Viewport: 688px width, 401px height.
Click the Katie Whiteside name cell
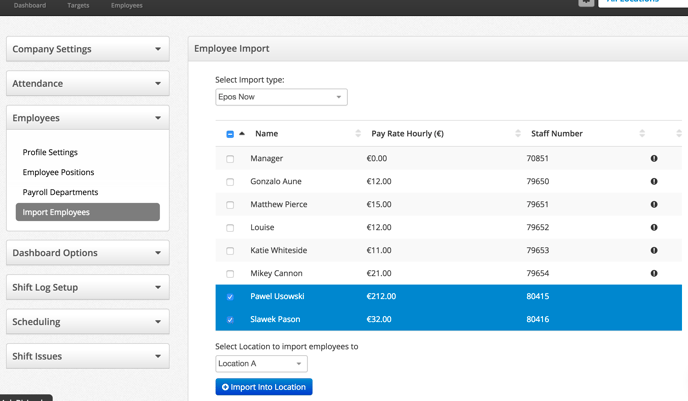pos(279,250)
